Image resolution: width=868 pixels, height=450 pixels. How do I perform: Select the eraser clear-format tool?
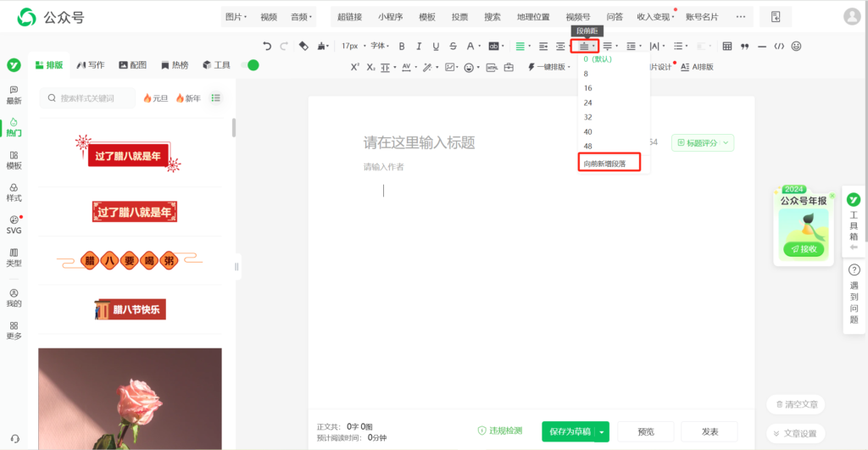(x=303, y=46)
